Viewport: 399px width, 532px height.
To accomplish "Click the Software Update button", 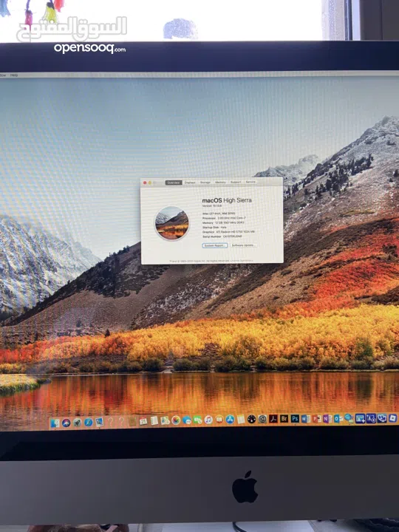I will pos(244,245).
